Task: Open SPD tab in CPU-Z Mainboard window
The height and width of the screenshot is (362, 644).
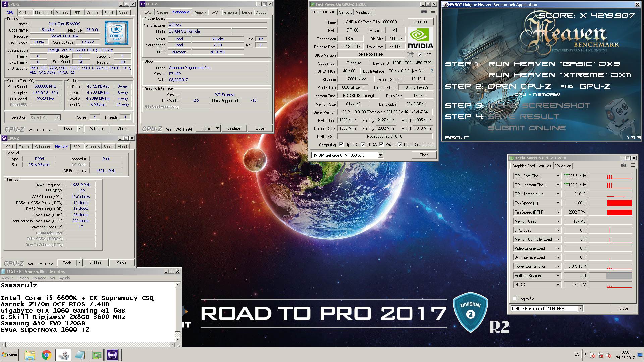Action: pos(215,12)
